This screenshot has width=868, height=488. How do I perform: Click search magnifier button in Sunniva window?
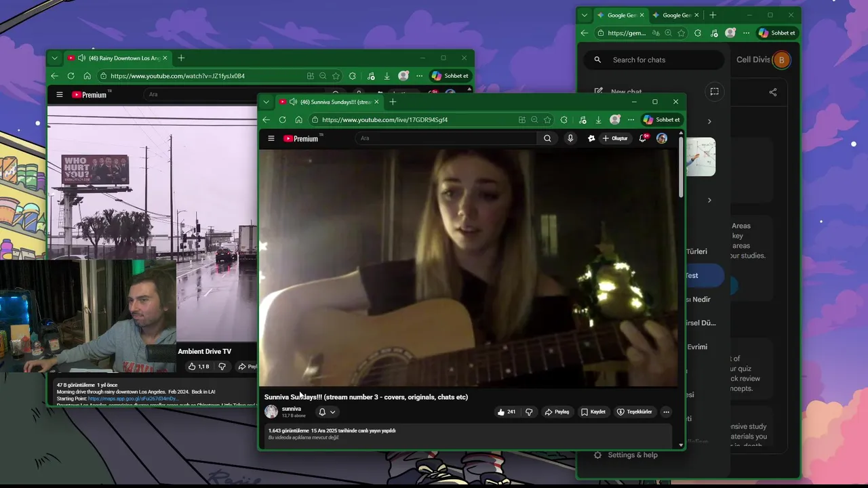(547, 138)
